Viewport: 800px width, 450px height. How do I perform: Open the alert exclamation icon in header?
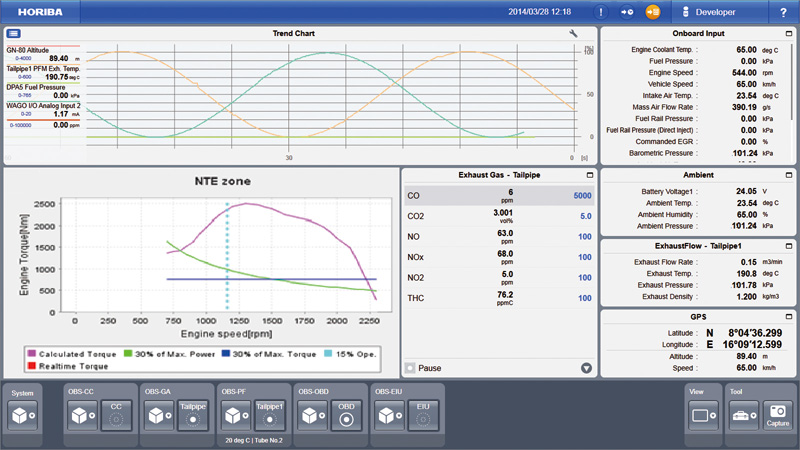pyautogui.click(x=600, y=12)
